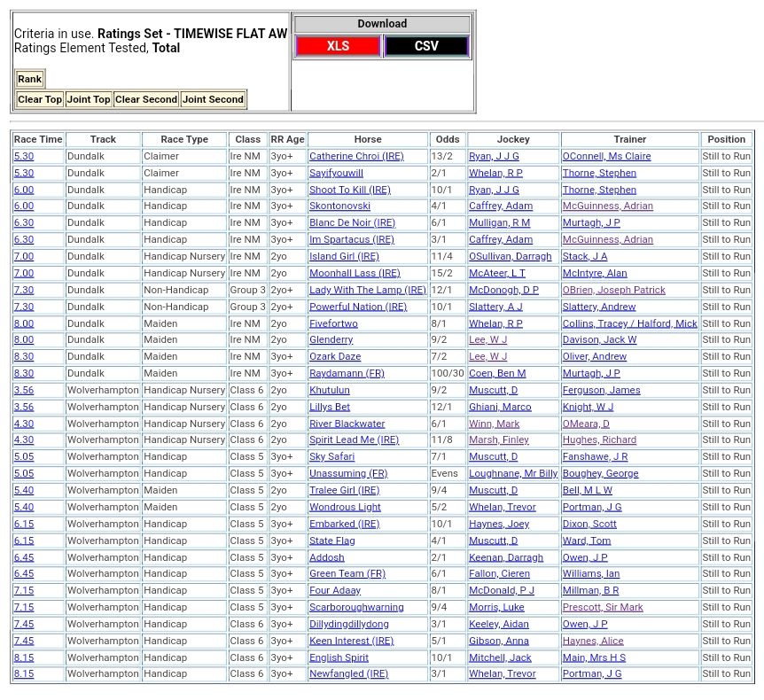
Task: Open jockey Loughnane, Mr Billy
Action: pyautogui.click(x=513, y=474)
